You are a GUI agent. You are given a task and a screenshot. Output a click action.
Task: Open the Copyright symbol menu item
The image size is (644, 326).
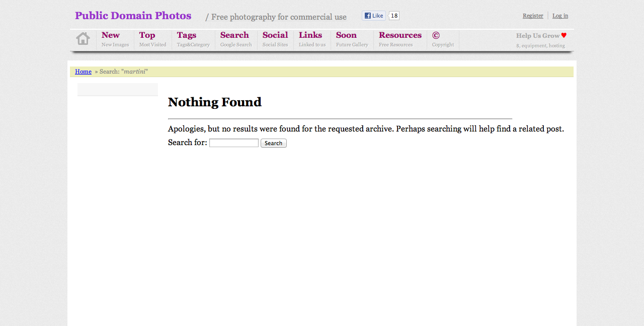tap(443, 39)
